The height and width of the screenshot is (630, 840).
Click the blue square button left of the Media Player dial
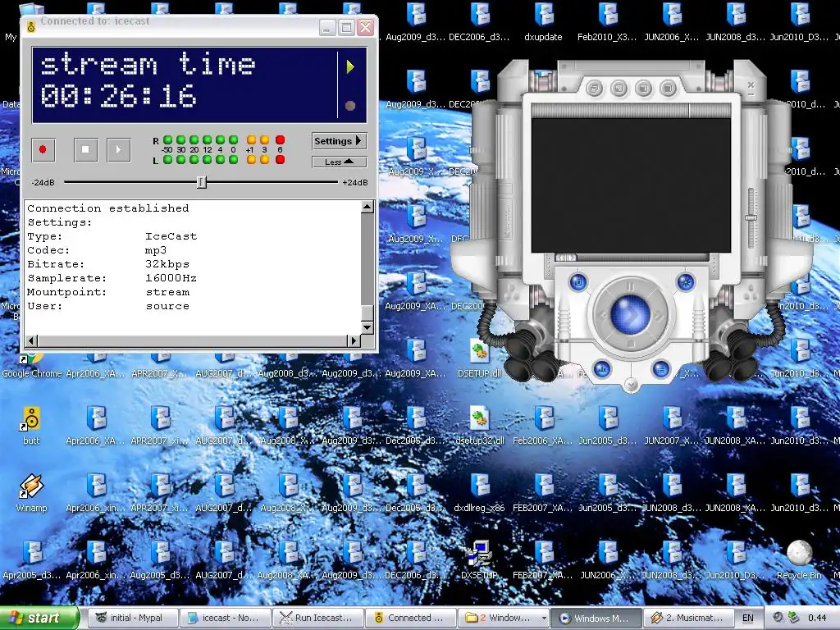[578, 282]
